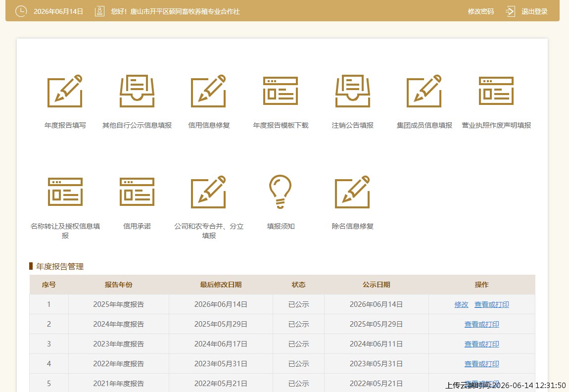
Task: Click the 已公示 status in the 2024 row
Action: [x=298, y=324]
